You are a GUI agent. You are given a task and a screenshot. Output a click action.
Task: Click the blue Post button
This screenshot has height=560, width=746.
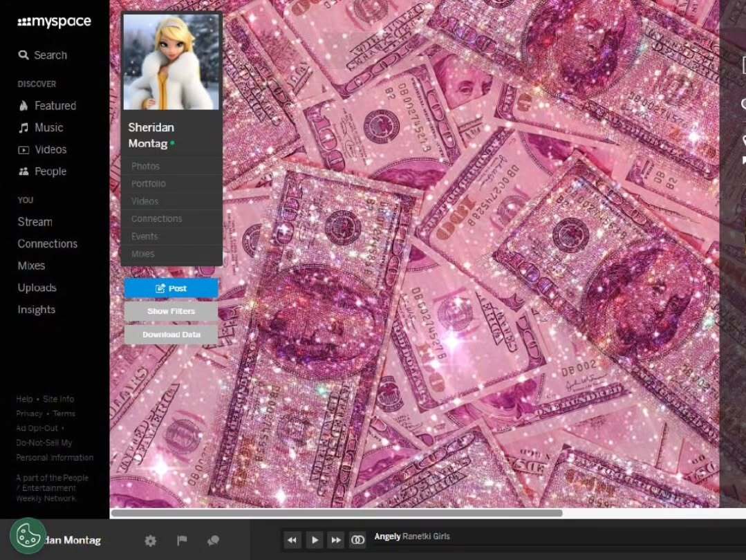(x=171, y=288)
